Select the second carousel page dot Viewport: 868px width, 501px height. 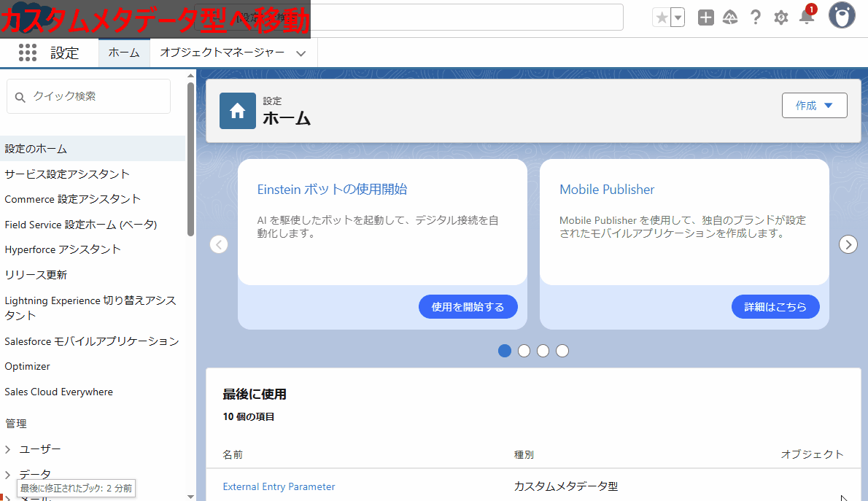524,351
